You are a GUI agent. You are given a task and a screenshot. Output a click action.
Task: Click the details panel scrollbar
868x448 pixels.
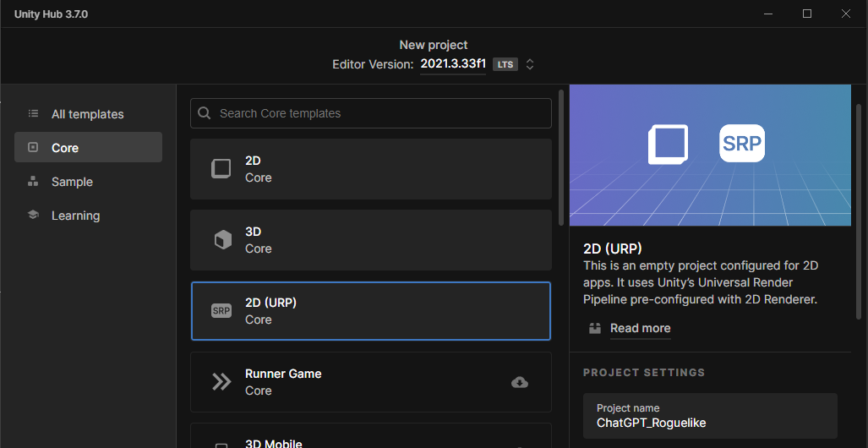859,210
